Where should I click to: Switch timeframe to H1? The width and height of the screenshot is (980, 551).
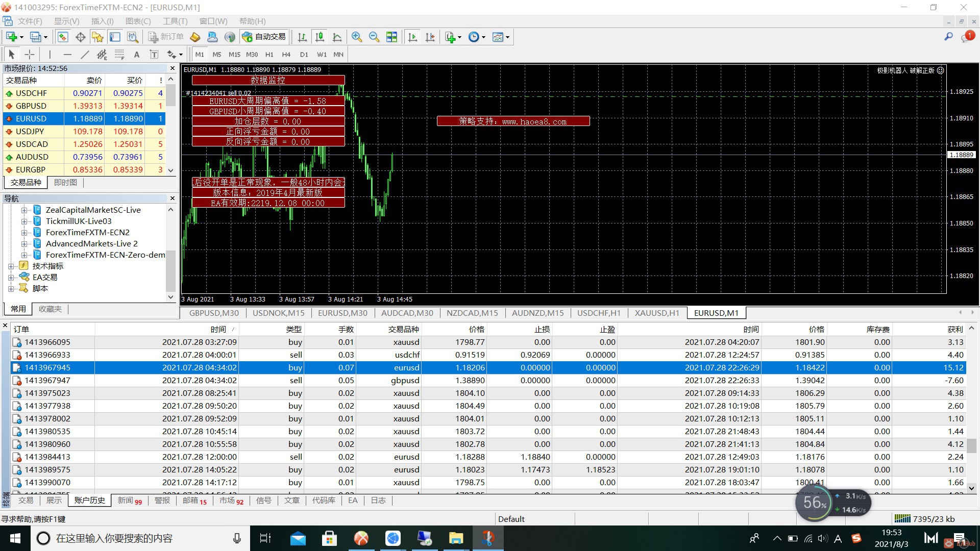(x=269, y=54)
